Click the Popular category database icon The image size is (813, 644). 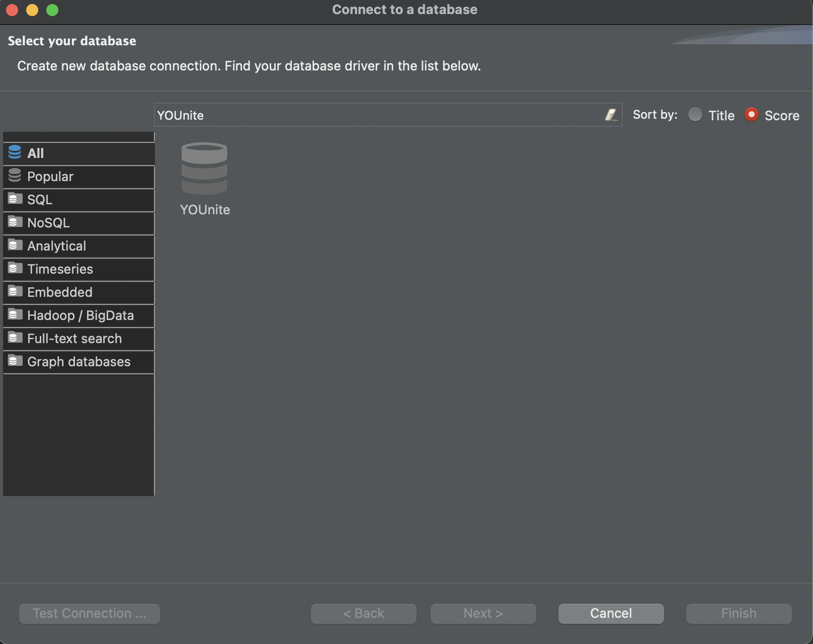[x=15, y=176]
